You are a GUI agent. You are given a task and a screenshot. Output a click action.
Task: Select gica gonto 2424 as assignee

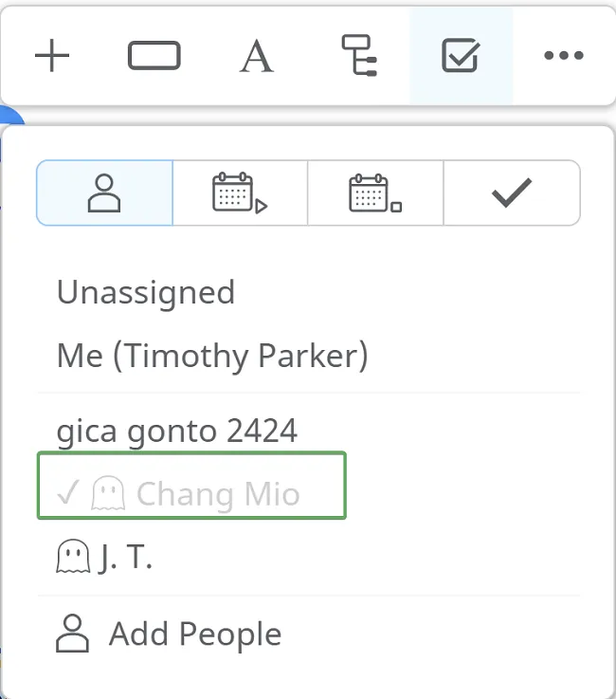(x=177, y=432)
